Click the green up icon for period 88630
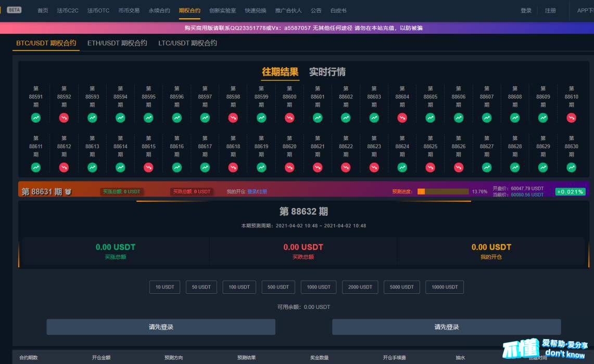This screenshot has height=364, width=594. tap(571, 167)
